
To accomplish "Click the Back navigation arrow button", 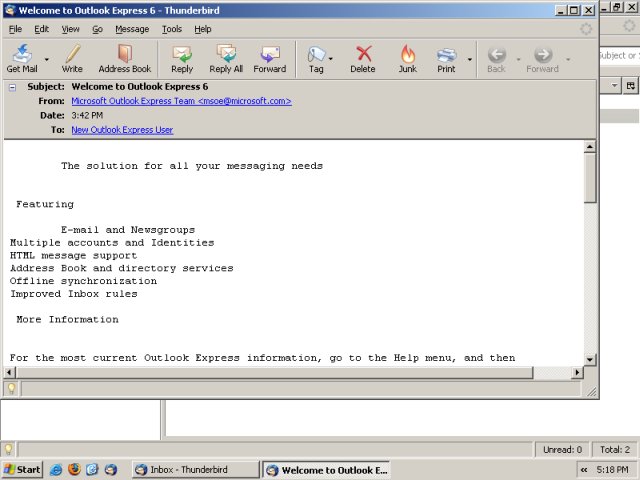I will click(496, 58).
